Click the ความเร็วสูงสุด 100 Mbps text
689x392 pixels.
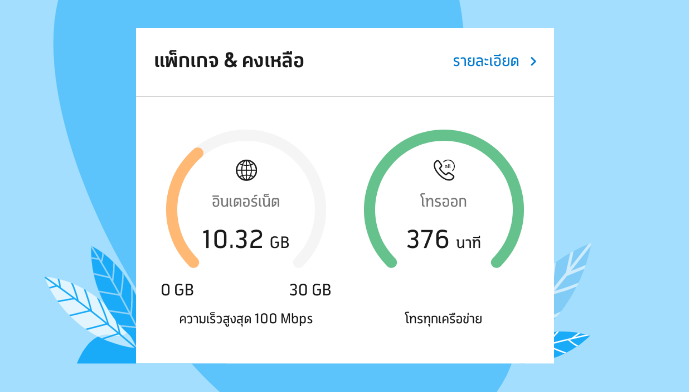[x=246, y=319]
